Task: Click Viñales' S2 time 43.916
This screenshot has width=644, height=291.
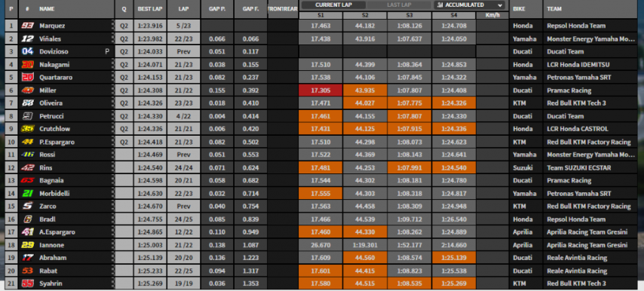Action: point(365,38)
